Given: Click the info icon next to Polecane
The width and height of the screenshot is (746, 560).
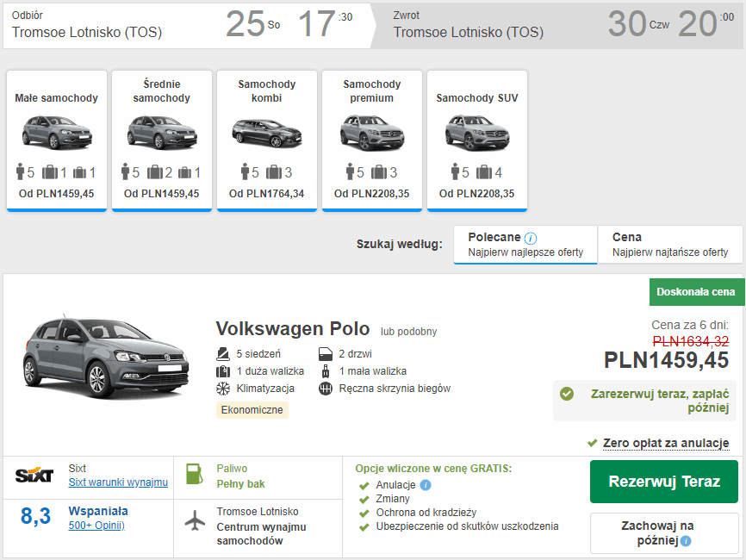Looking at the screenshot, I should click(x=531, y=238).
